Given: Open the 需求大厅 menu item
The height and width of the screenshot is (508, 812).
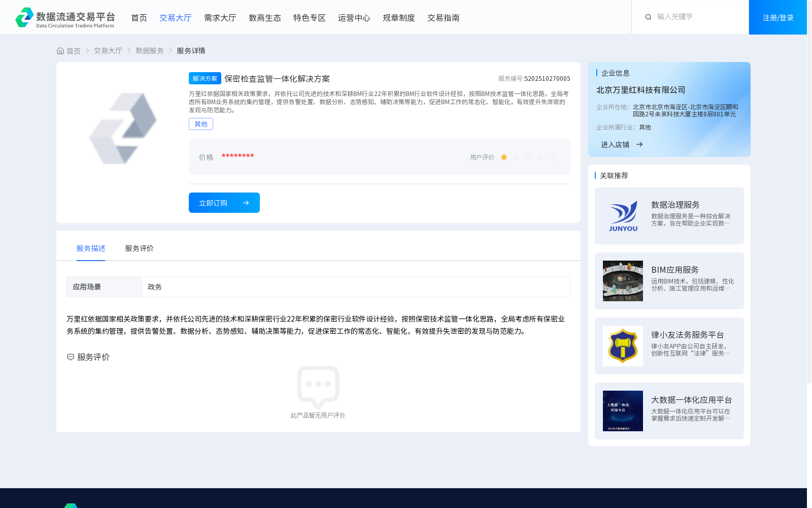Looking at the screenshot, I should tap(220, 18).
